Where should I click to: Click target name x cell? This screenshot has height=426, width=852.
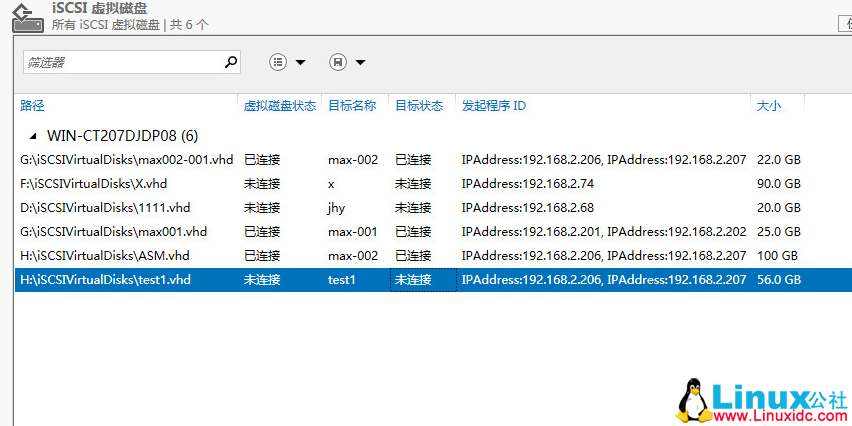click(x=331, y=184)
